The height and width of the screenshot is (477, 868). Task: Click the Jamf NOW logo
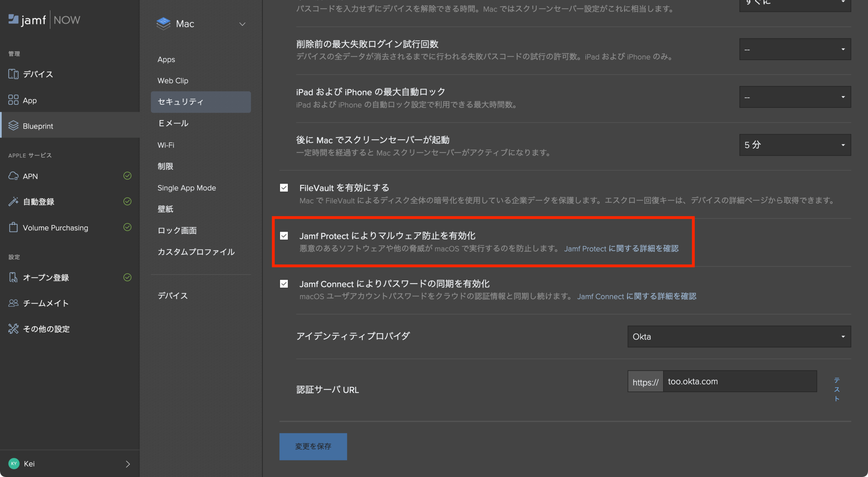tap(44, 20)
